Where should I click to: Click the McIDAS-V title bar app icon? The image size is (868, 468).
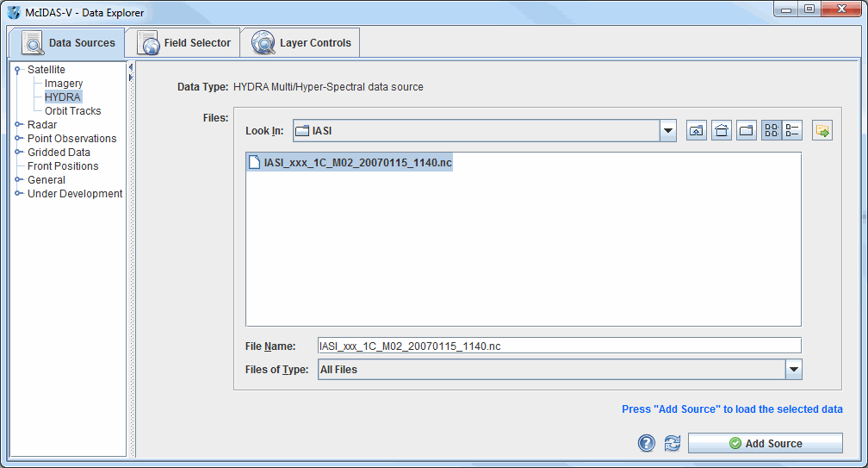tap(14, 12)
